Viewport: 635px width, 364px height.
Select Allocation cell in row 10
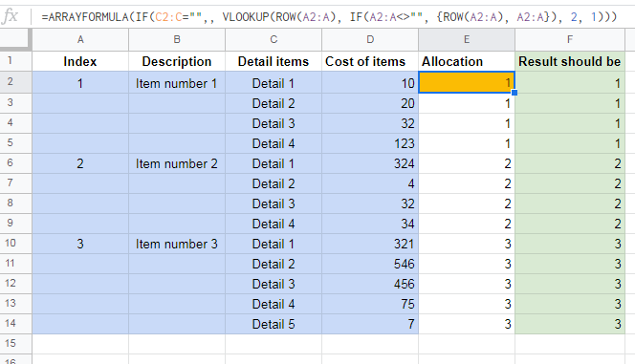pyautogui.click(x=467, y=244)
